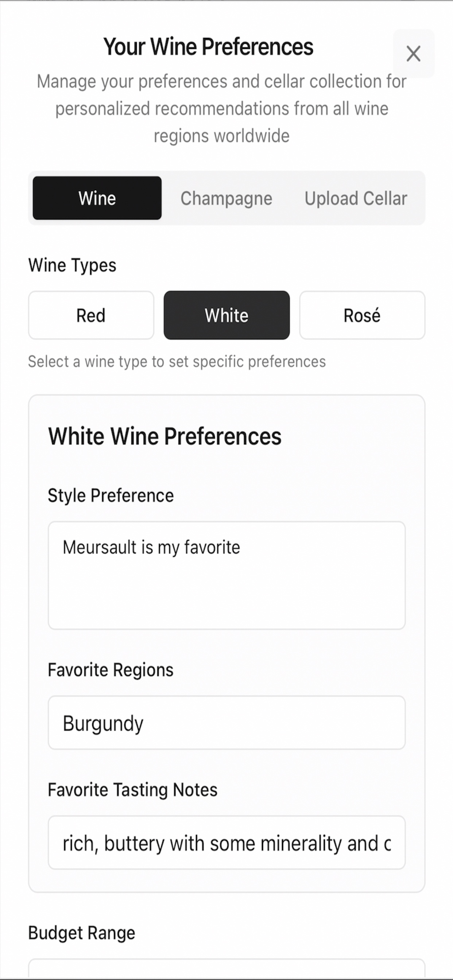Open the Upload Cellar tab

pos(356,198)
